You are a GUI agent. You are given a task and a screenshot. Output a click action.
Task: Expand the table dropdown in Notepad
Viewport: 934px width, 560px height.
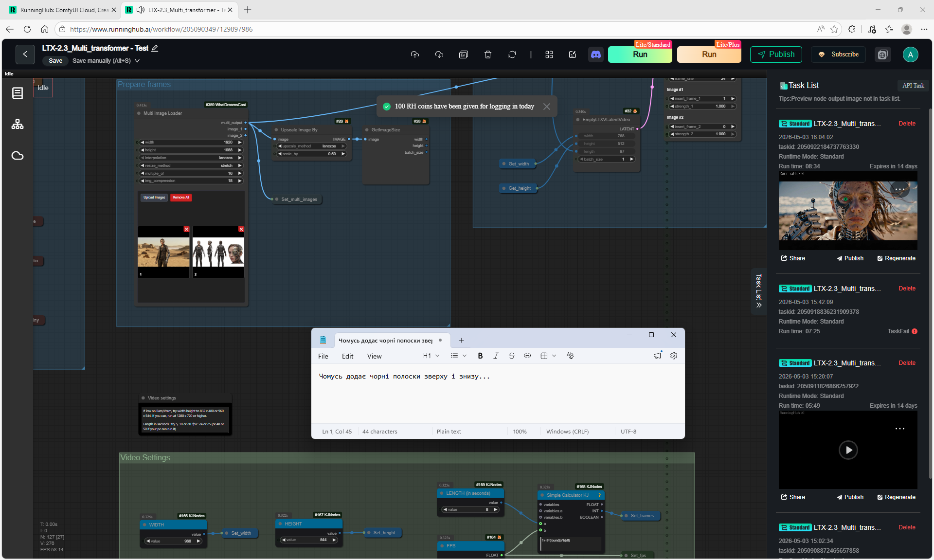coord(554,356)
